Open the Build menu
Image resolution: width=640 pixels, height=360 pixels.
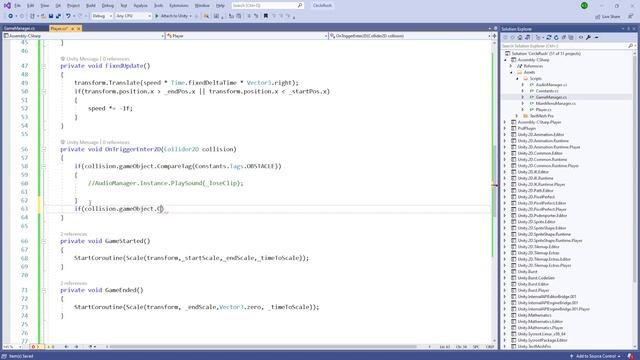[91, 6]
